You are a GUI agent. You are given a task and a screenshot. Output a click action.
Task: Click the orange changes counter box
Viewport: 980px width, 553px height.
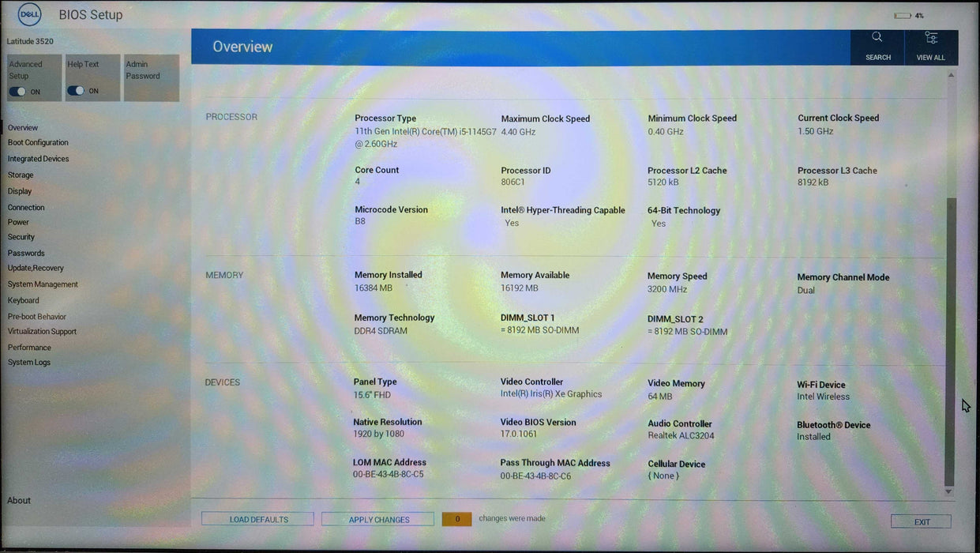tap(456, 519)
